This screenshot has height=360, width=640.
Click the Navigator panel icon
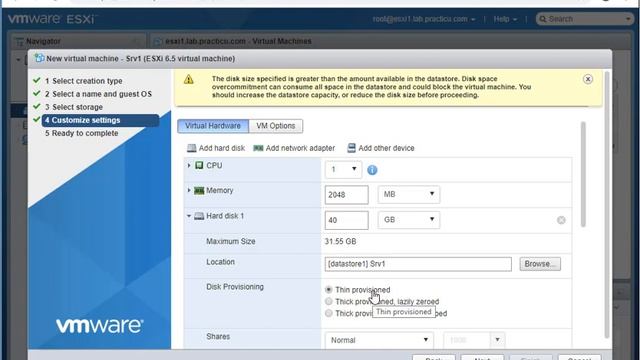click(x=19, y=42)
